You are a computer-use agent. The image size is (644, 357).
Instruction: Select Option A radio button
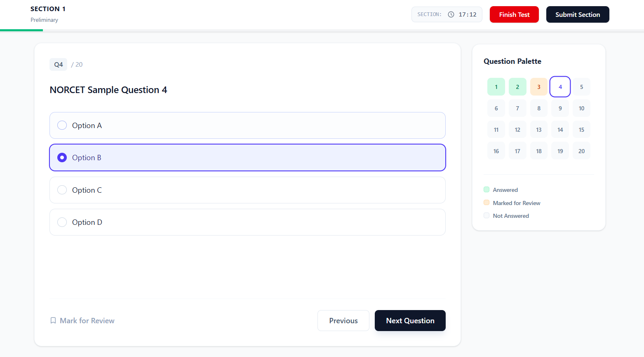(62, 125)
